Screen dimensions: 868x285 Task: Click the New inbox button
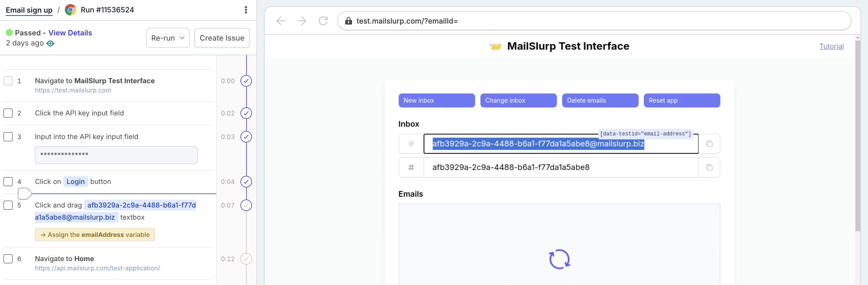(437, 100)
